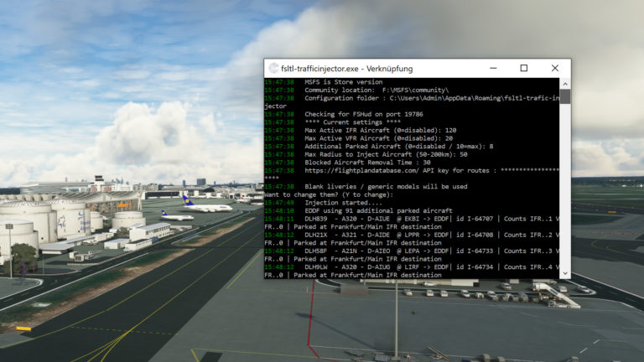Minimize the fsltl-trafficinjector console window

click(x=493, y=68)
